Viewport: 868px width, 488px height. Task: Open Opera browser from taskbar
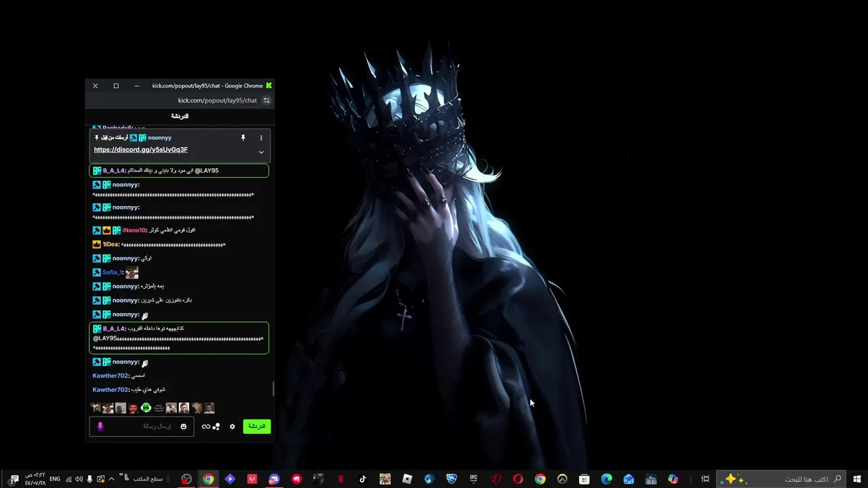point(518,479)
